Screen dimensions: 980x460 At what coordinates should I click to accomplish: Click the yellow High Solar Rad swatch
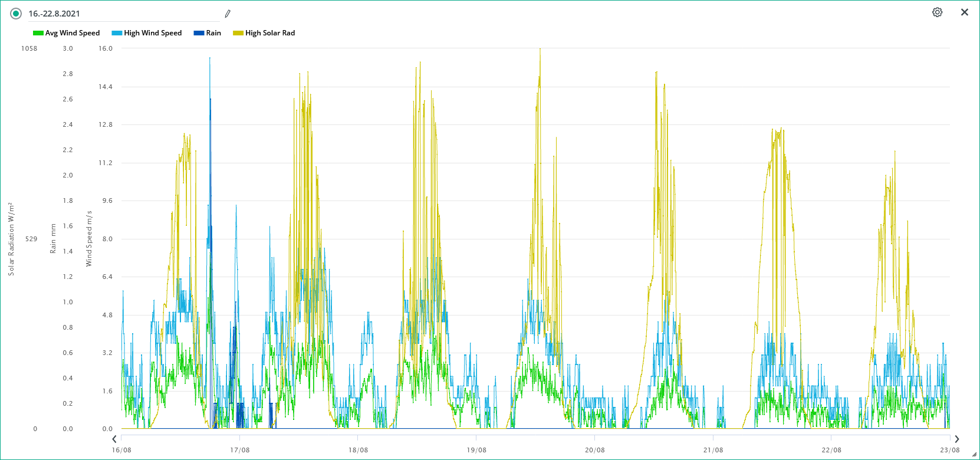click(238, 33)
